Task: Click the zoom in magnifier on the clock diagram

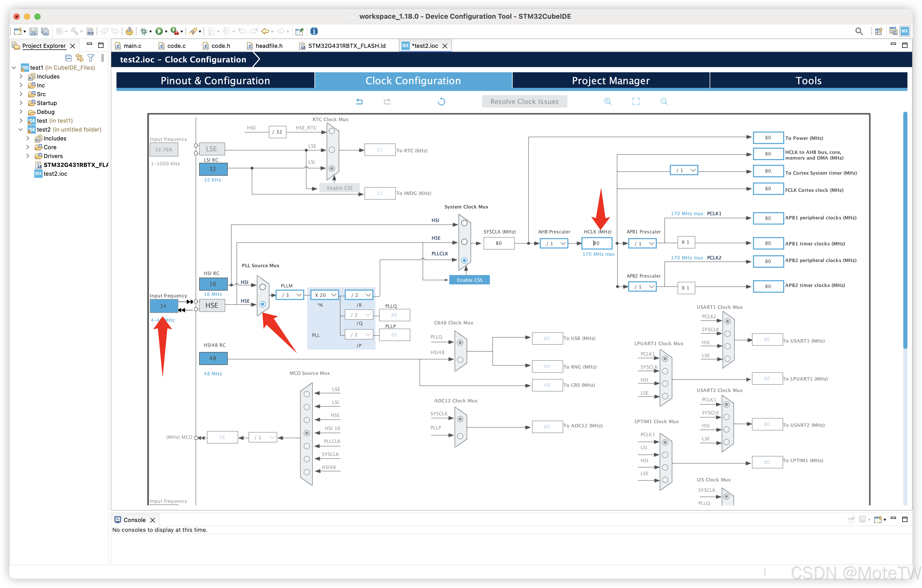Action: point(608,101)
